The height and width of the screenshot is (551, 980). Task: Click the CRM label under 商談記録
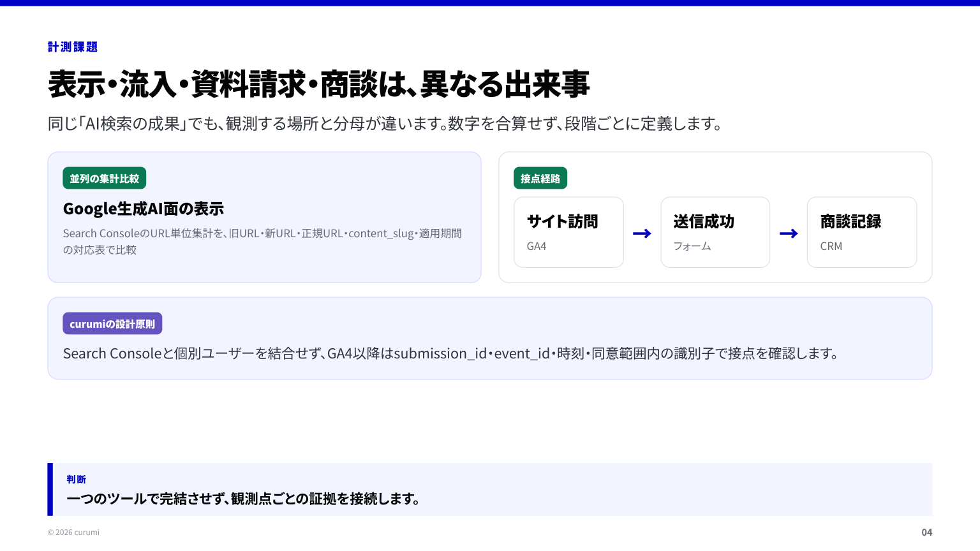[x=831, y=246]
